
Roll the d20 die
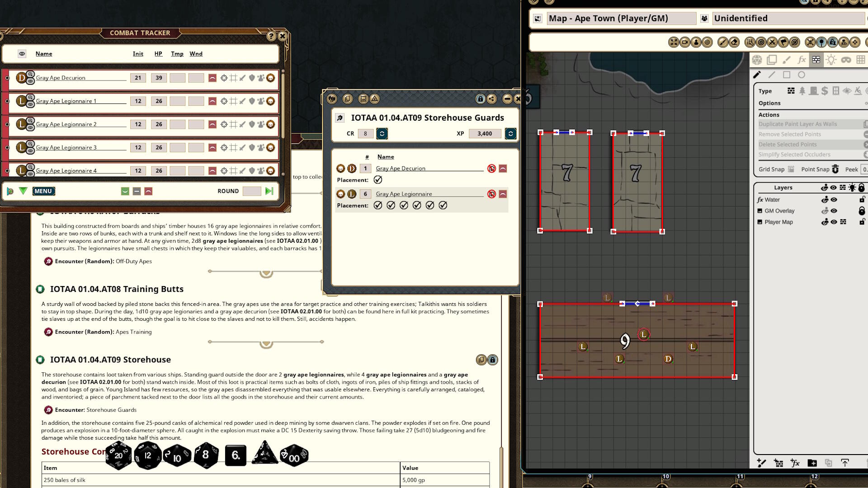coord(118,455)
